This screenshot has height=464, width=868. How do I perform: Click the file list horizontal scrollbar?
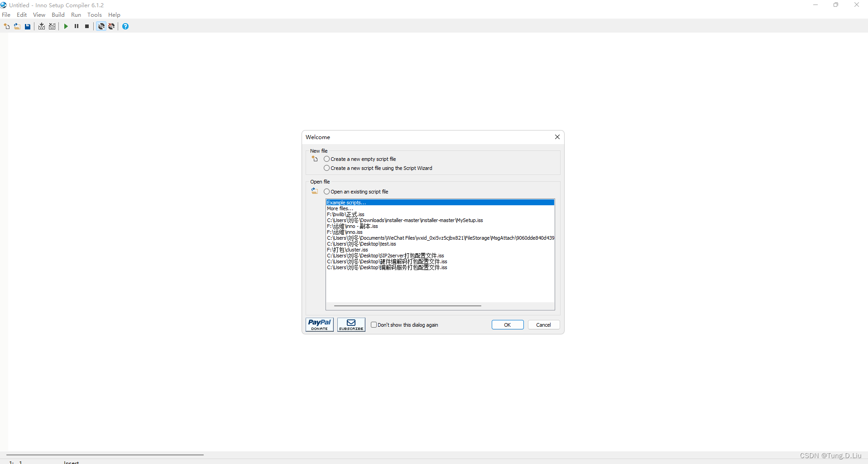click(408, 306)
